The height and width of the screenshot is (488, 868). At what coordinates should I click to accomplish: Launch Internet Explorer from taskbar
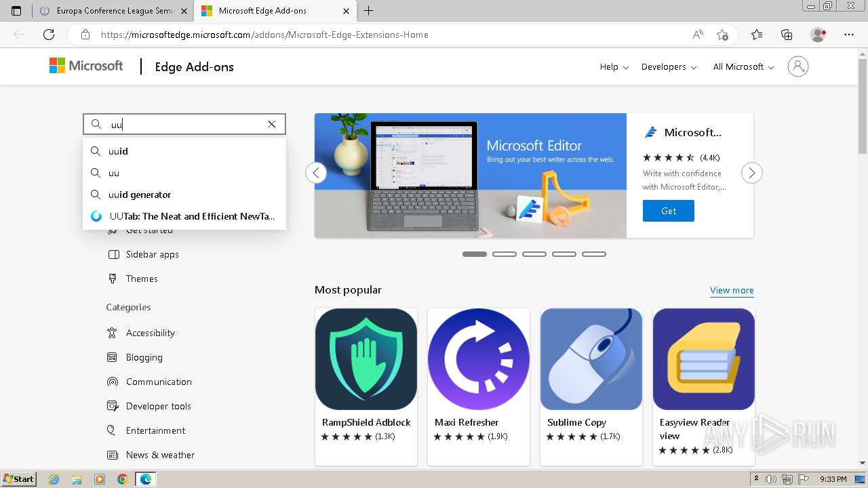(54, 479)
